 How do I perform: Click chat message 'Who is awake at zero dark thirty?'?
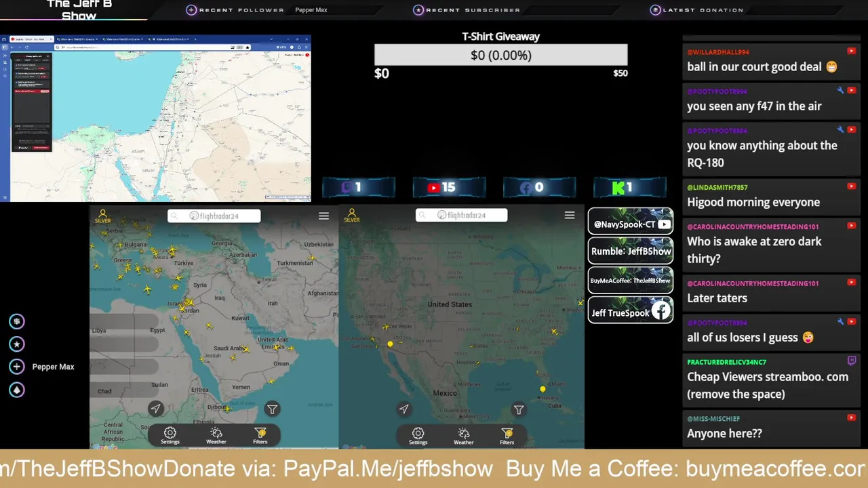[x=754, y=250]
